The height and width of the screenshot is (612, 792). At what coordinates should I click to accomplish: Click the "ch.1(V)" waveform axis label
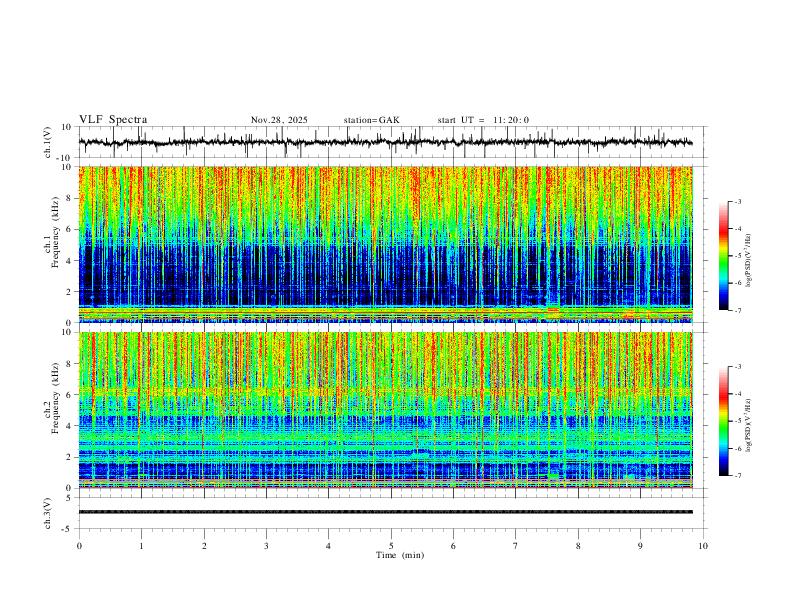point(48,142)
